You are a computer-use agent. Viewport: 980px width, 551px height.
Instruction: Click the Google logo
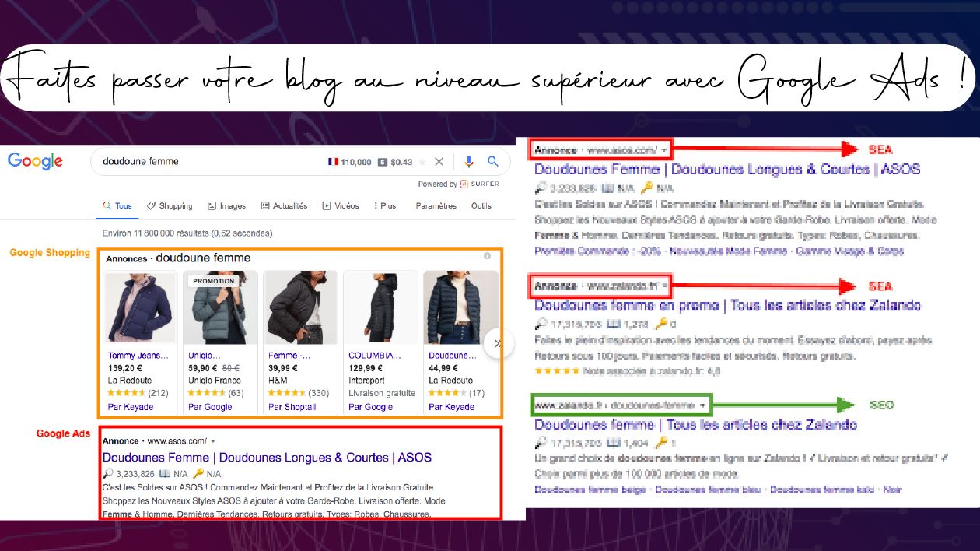pyautogui.click(x=35, y=161)
